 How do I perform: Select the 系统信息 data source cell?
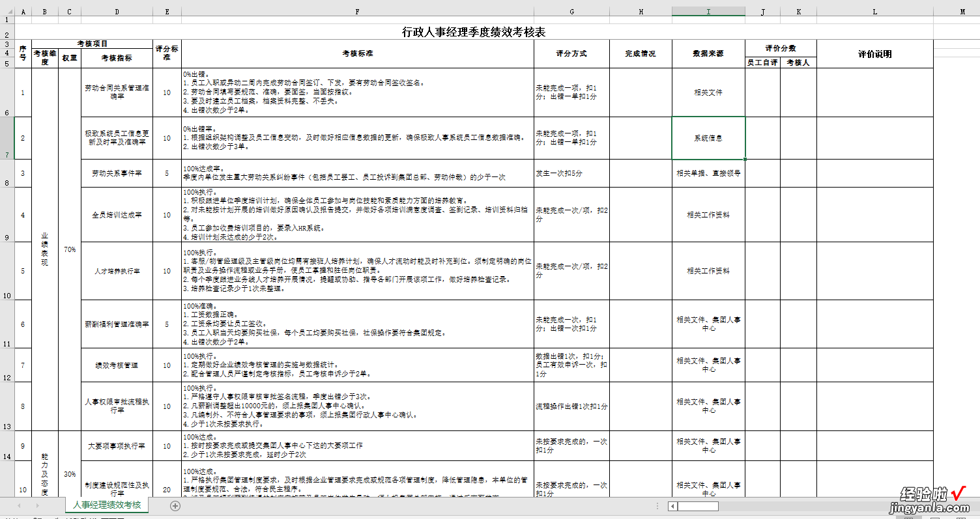[x=708, y=138]
